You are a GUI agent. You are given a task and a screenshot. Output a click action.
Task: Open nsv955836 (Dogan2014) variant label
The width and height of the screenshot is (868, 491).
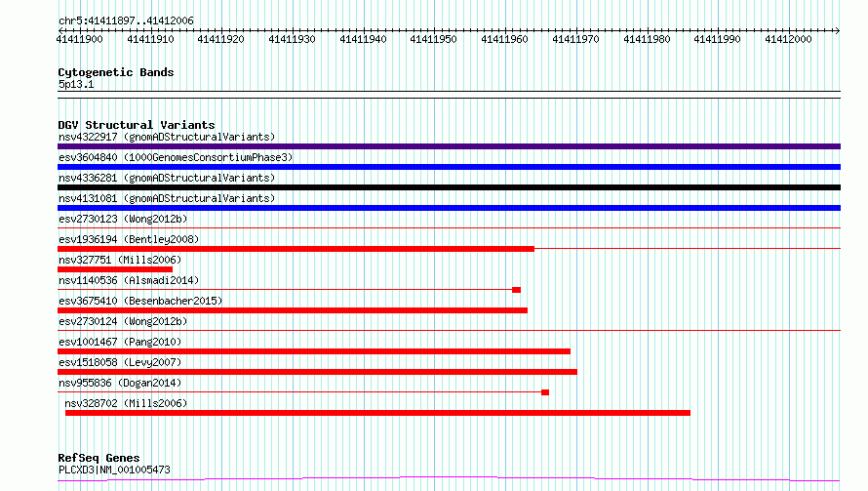120,383
